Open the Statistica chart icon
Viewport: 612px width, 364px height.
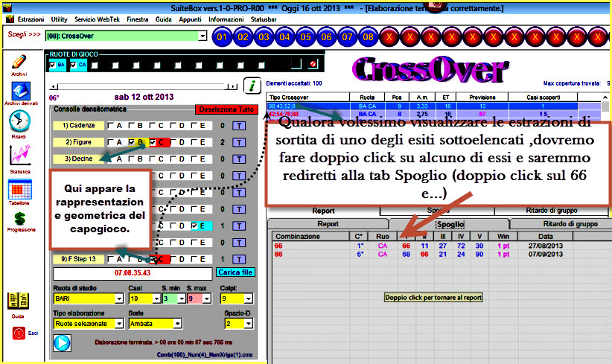pyautogui.click(x=20, y=156)
